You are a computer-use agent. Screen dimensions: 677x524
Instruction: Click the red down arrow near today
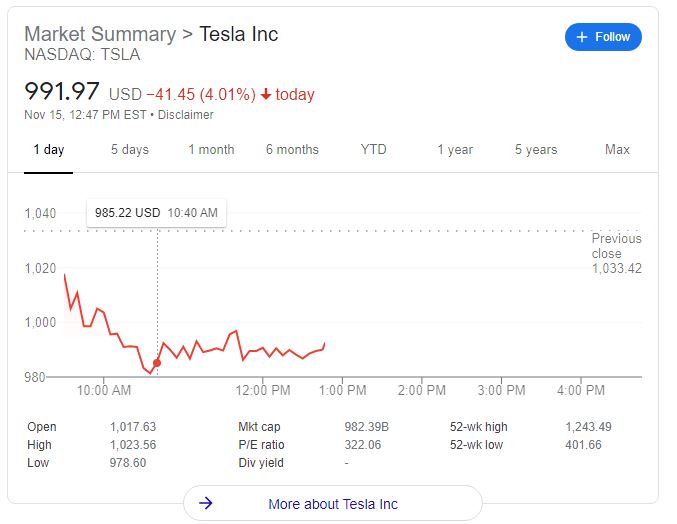point(266,95)
